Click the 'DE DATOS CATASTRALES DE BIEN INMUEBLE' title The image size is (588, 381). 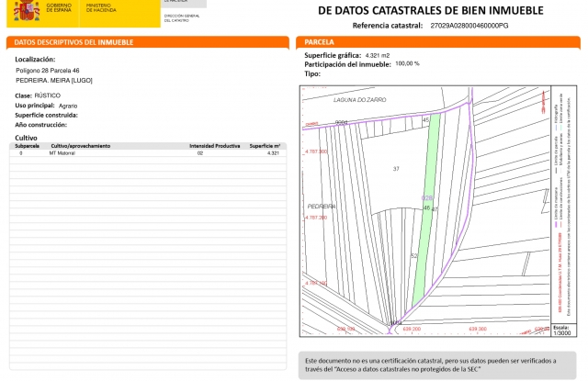point(431,10)
